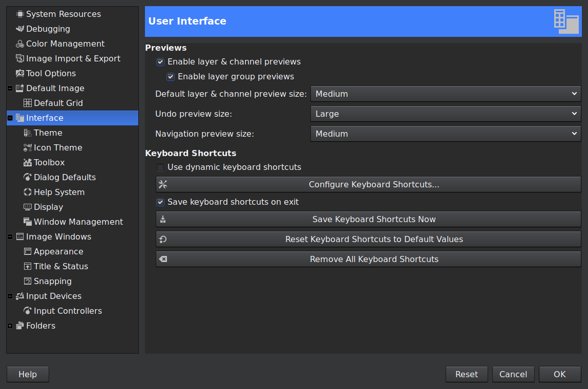Toggle Save keyboard shortcuts on exit

coord(160,202)
